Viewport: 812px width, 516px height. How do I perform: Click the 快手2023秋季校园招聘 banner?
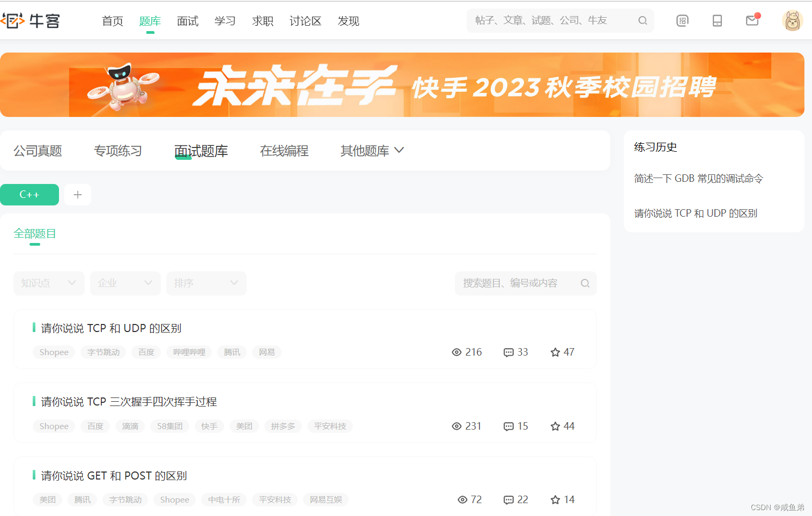tap(402, 85)
